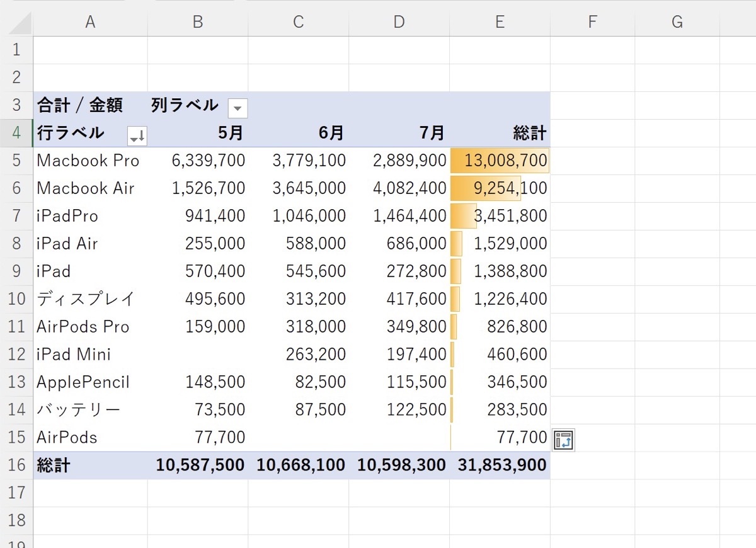Click the 1,529,000 total cell
The image size is (756, 548).
click(500, 244)
